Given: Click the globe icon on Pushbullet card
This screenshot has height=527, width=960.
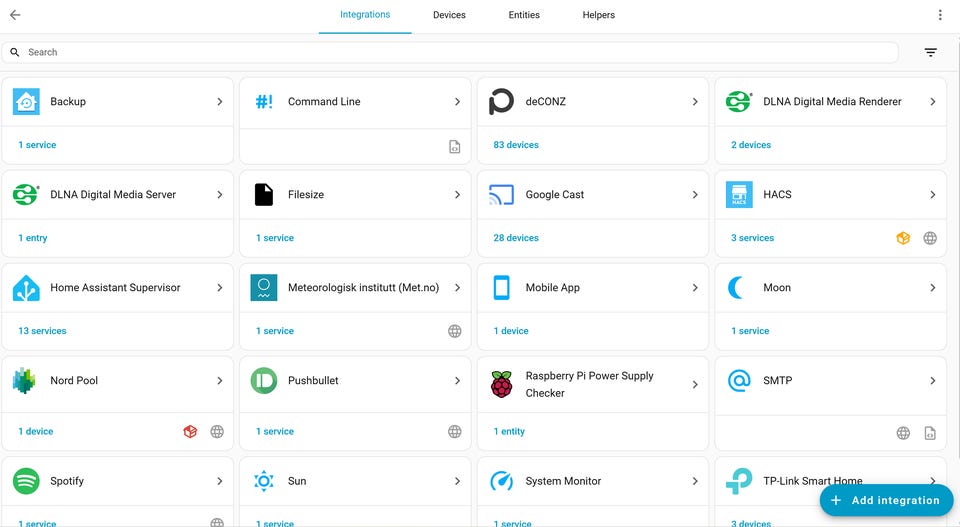Looking at the screenshot, I should pyautogui.click(x=455, y=432).
